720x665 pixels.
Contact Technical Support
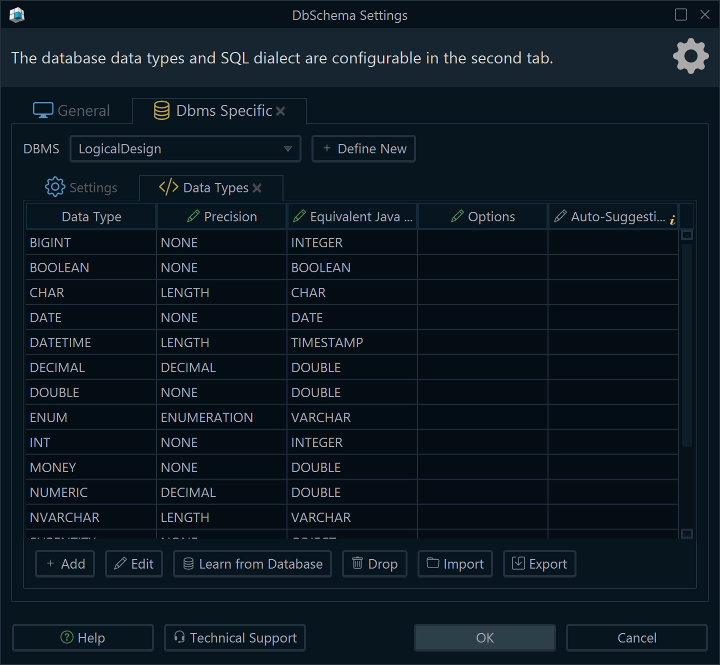coord(235,637)
